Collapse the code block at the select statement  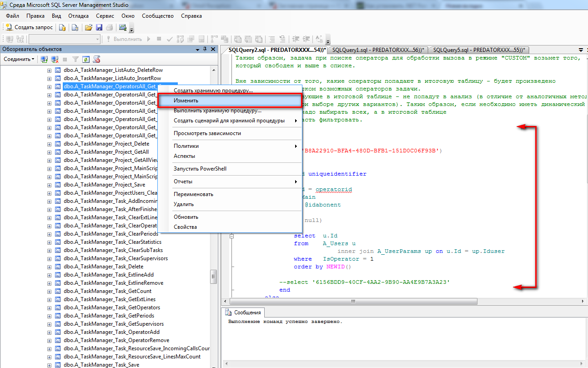(231, 236)
